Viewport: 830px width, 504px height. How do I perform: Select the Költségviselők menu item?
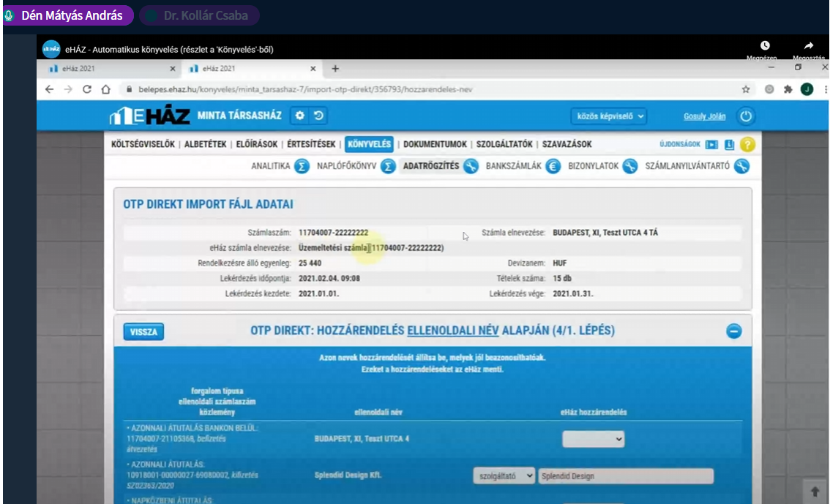coord(143,145)
